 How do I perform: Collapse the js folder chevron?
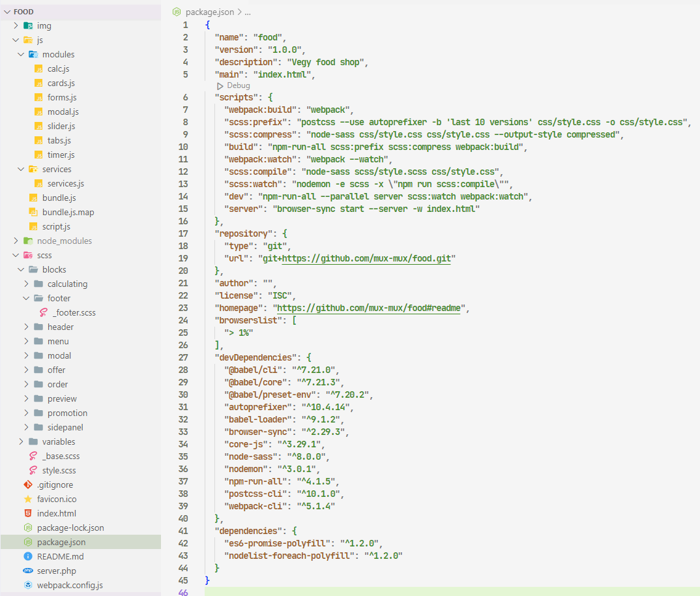pos(16,40)
